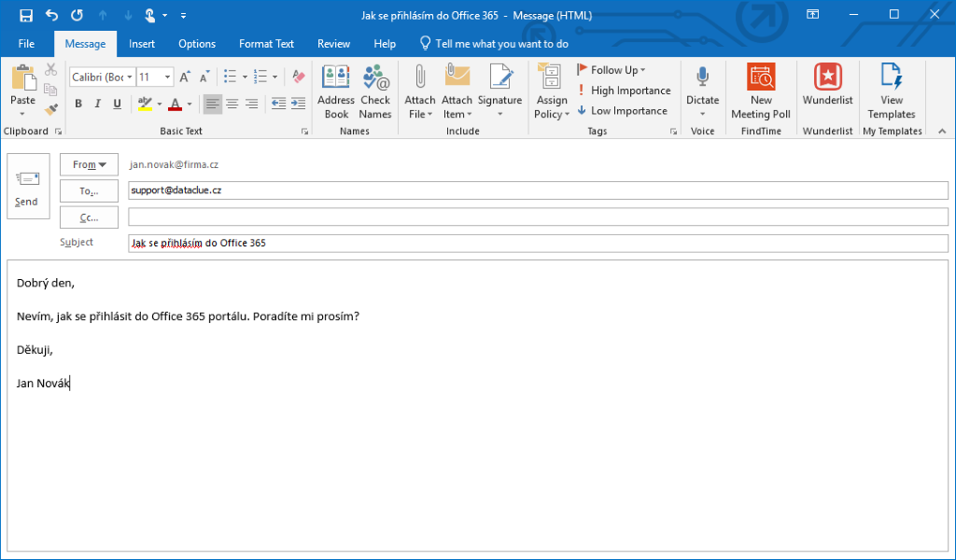Open Assign Policy menu
956x560 pixels.
tap(552, 91)
